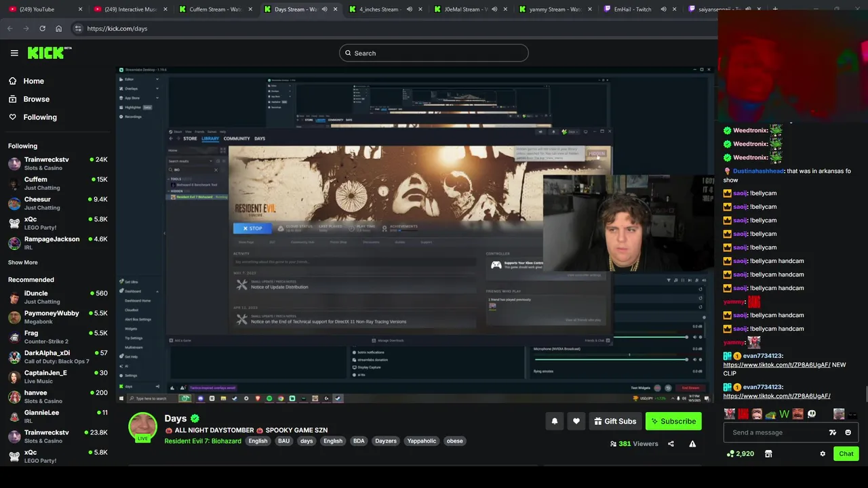Click the Subscribe button
This screenshot has height=488, width=868.
pos(673,421)
